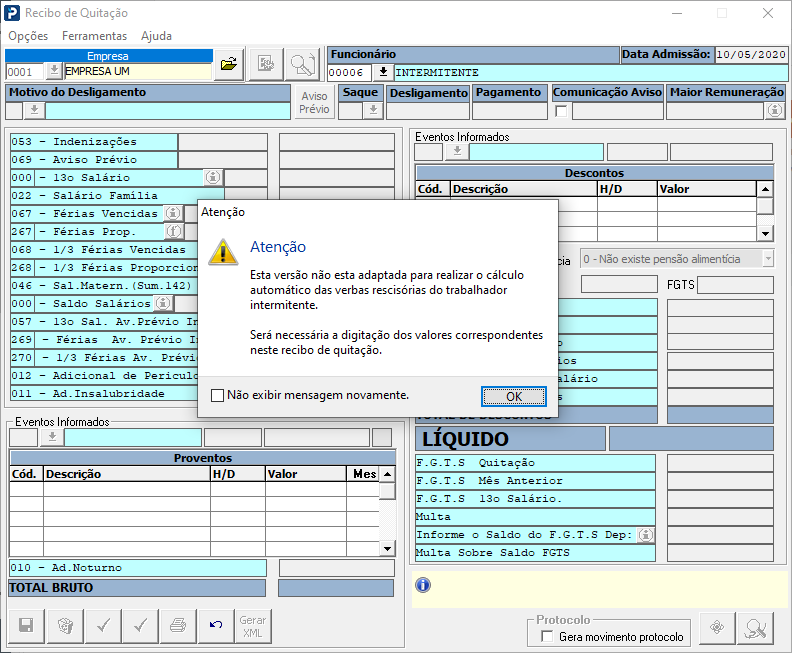Screen dimensions: 792x653
Task: Click info icon in Maior Remuneração field
Action: point(775,110)
